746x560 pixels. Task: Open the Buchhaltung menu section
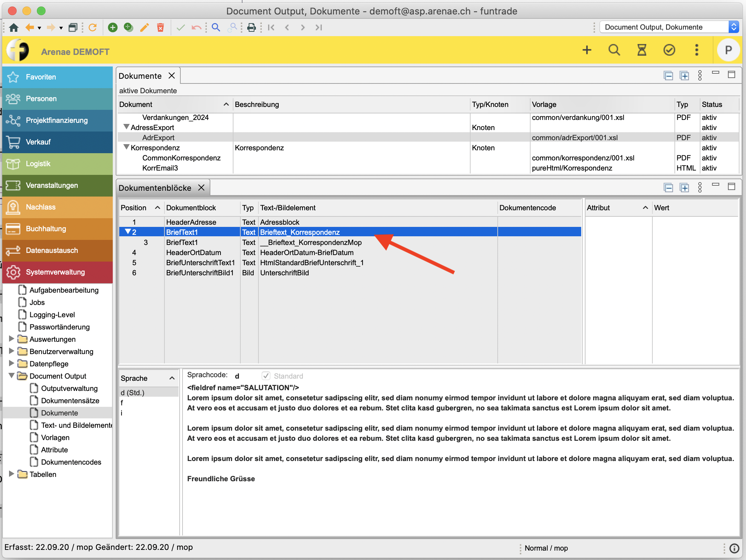[46, 229]
